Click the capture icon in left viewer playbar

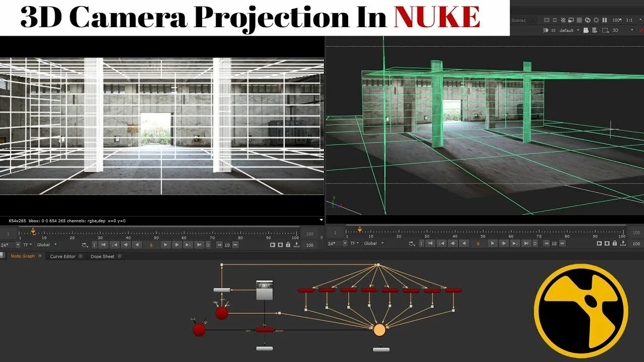280,245
